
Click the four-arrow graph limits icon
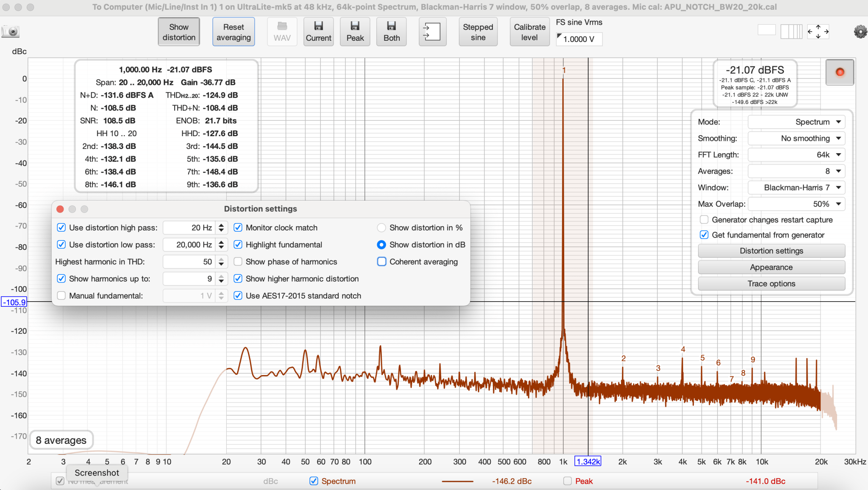click(x=818, y=31)
